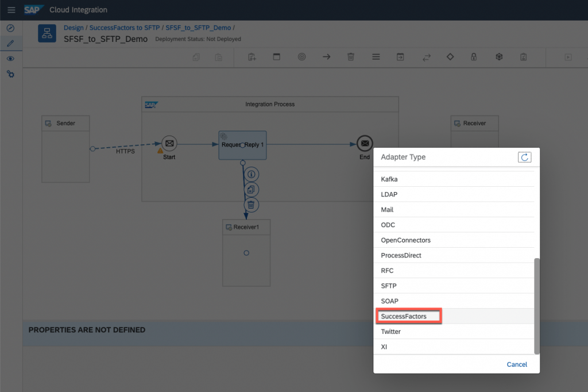Open the diamond-shaped routing palette icon
Viewport: 588px width, 392px height.
pos(450,57)
